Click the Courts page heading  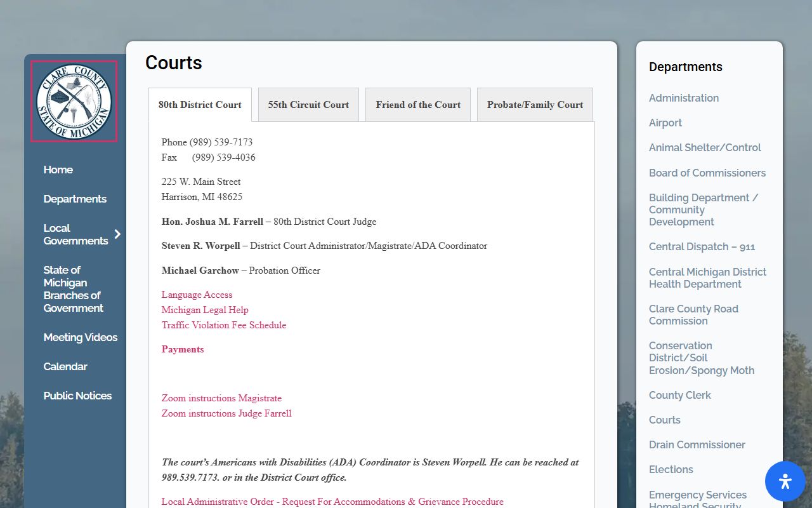[x=174, y=63]
